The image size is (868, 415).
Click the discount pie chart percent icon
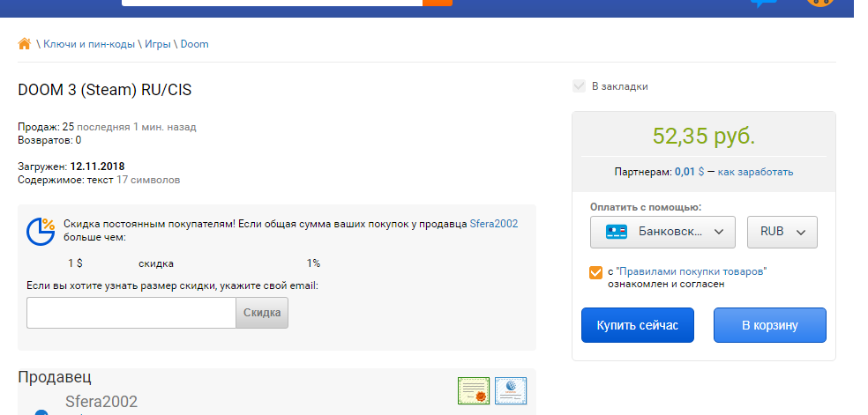41,232
